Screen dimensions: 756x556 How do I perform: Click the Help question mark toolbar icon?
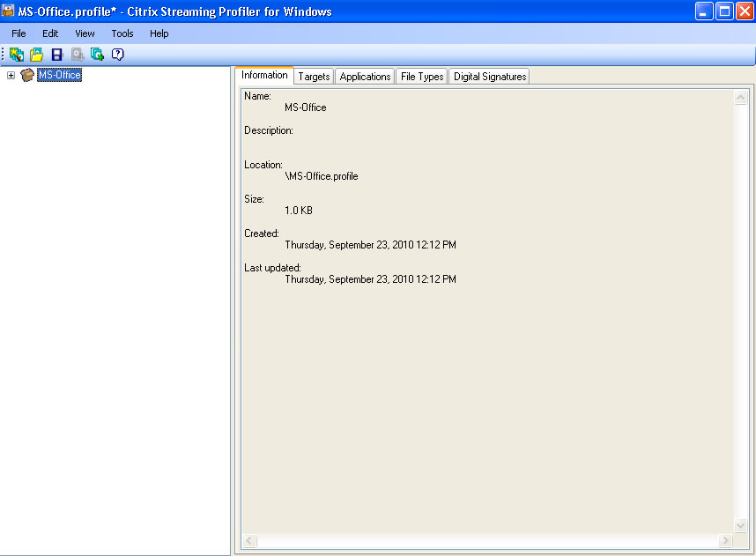[x=118, y=55]
